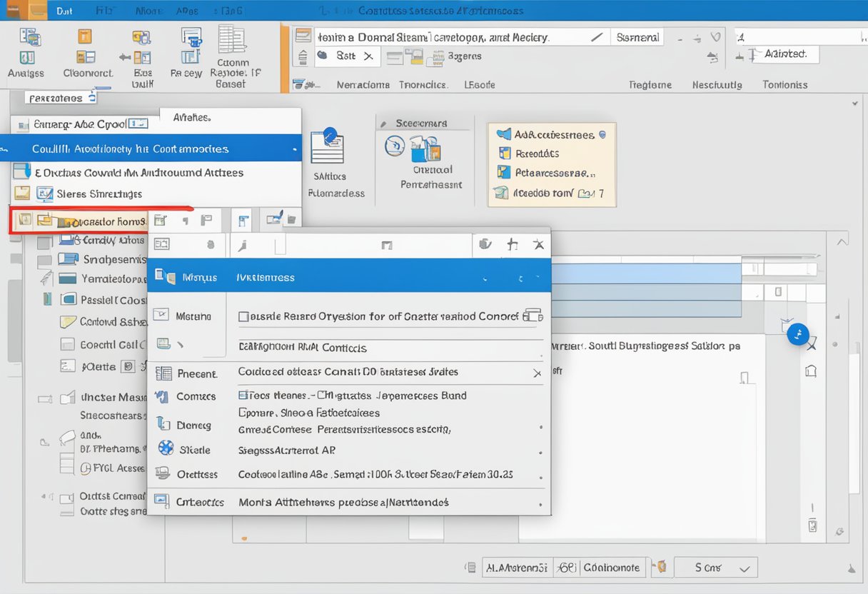Click the Custom Report Basset ribbon icon
Screen dimensions: 868x594
pos(233,50)
